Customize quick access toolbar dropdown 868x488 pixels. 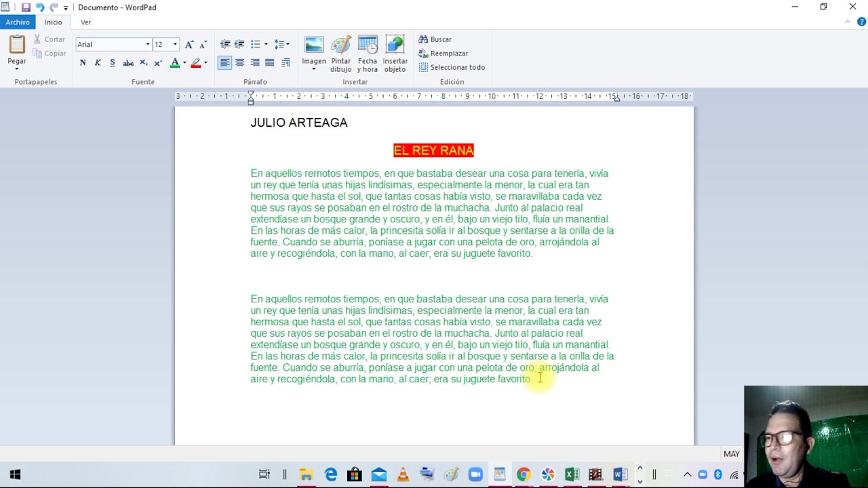(x=66, y=8)
